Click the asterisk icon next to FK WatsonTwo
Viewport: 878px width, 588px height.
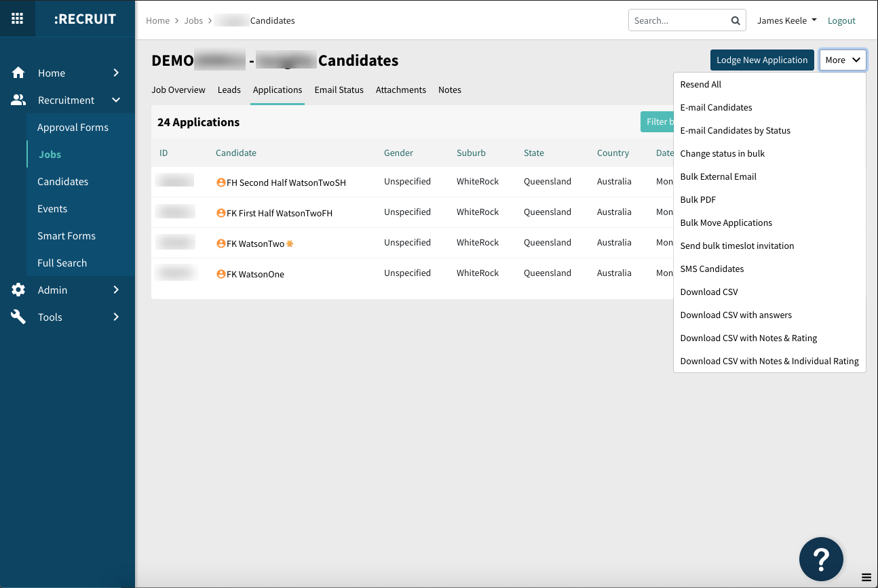(290, 242)
